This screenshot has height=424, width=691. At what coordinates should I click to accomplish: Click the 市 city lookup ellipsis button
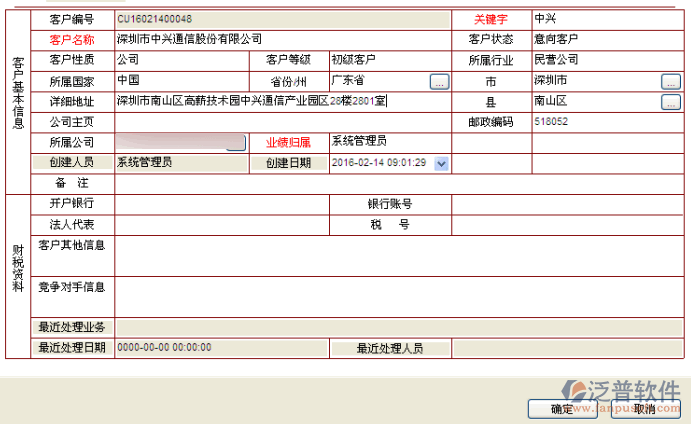point(670,81)
